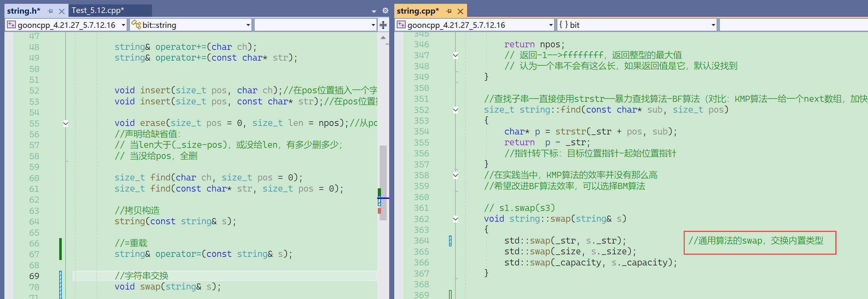This screenshot has height=299, width=868.
Task: Click 'char* p = strstr(_str + pos, sub);' line
Action: (590, 132)
